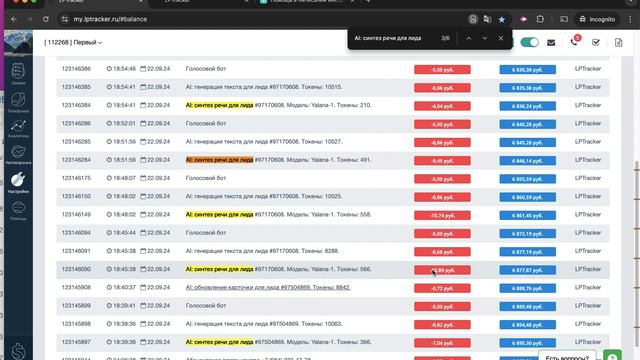
Task: Click the profile avatar image above sidebar
Action: coord(18,42)
